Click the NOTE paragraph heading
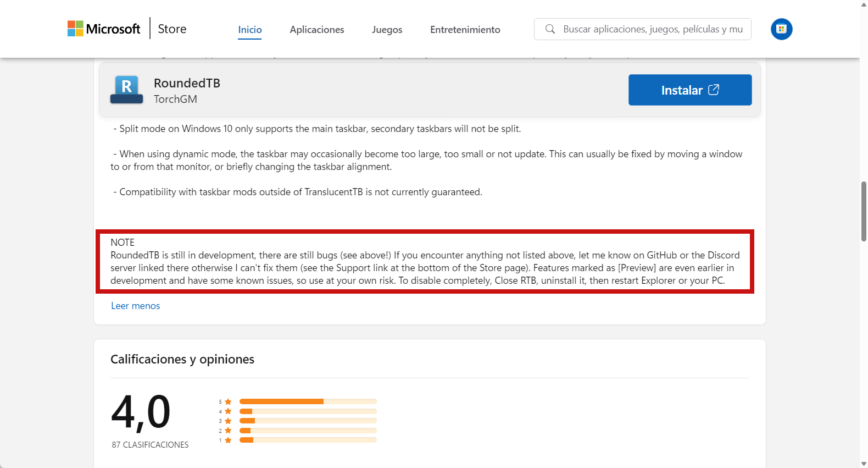The width and height of the screenshot is (868, 468). point(123,243)
